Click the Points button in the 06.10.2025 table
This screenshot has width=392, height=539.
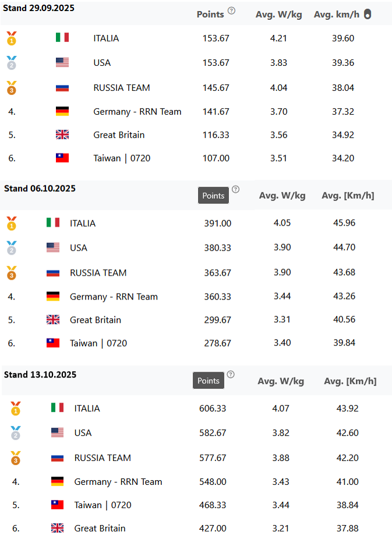click(213, 196)
